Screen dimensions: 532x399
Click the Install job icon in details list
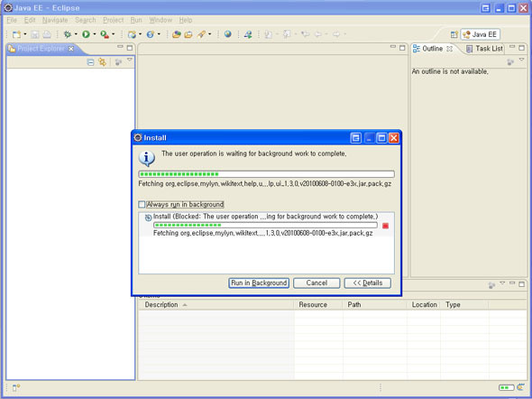(x=148, y=218)
